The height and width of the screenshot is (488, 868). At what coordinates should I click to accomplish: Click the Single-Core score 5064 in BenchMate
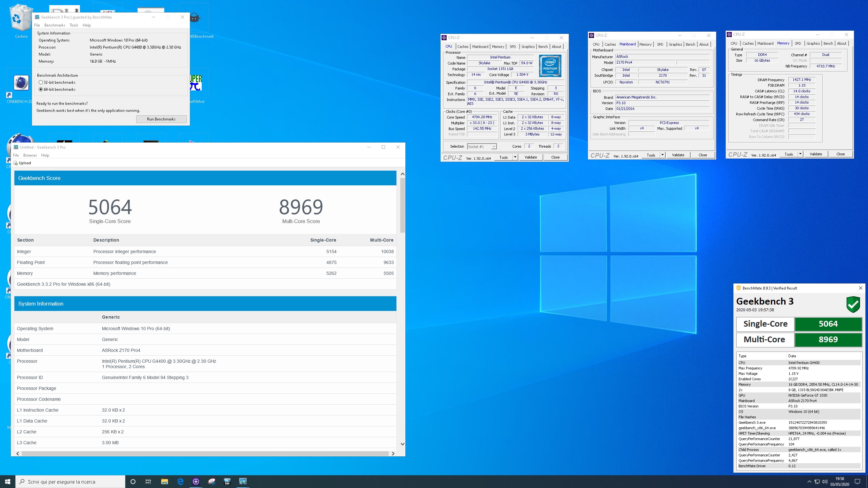click(x=828, y=324)
